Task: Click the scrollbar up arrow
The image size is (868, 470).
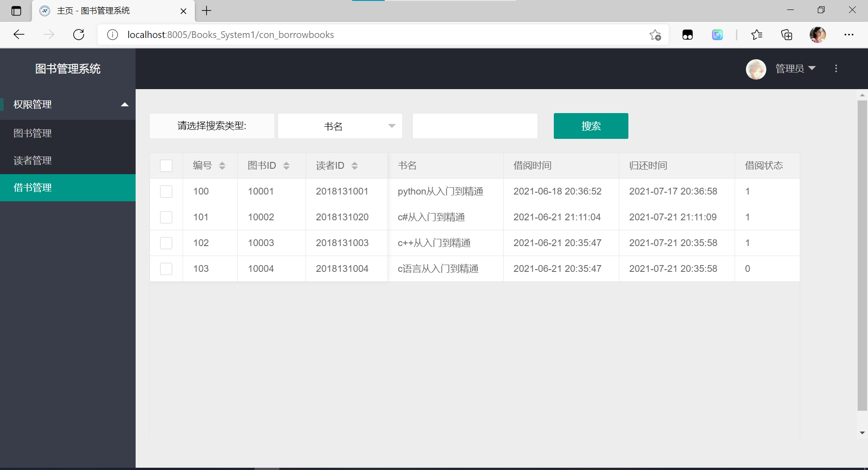Action: [x=862, y=95]
